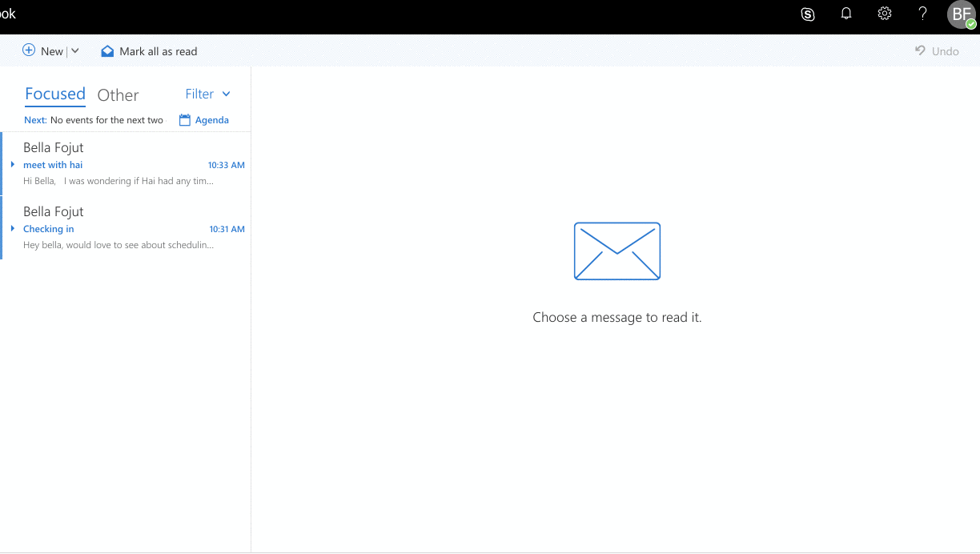
Task: Switch to the Focused inbox tab
Action: [x=55, y=94]
